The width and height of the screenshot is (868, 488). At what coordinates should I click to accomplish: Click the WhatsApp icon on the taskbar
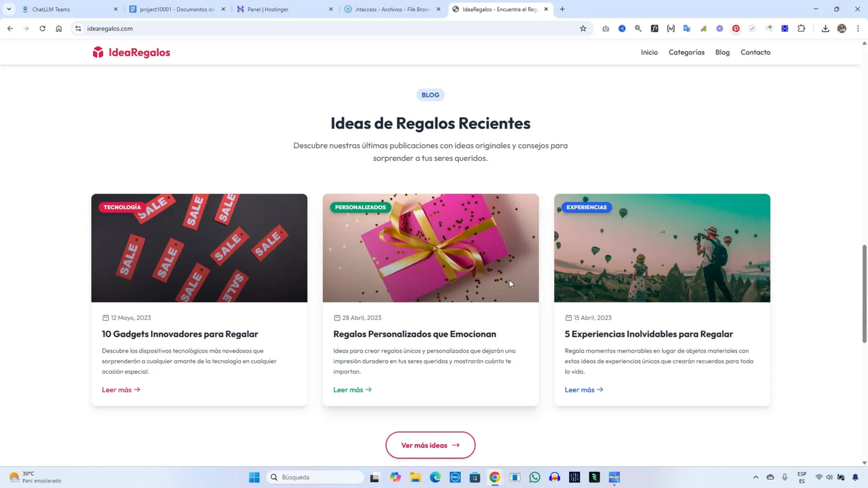pos(534,477)
